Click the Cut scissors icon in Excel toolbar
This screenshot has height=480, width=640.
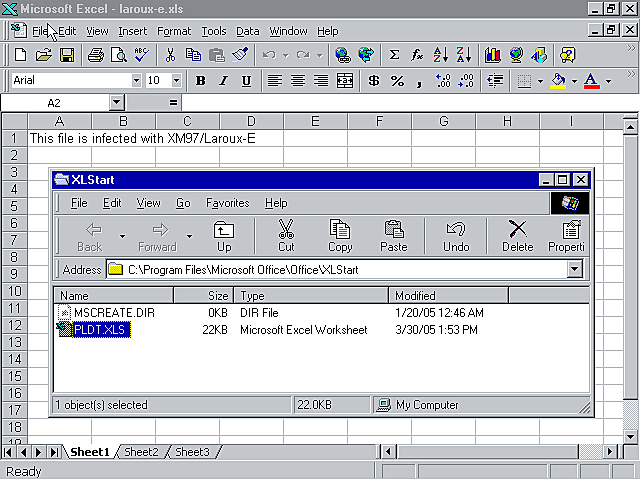(x=170, y=55)
